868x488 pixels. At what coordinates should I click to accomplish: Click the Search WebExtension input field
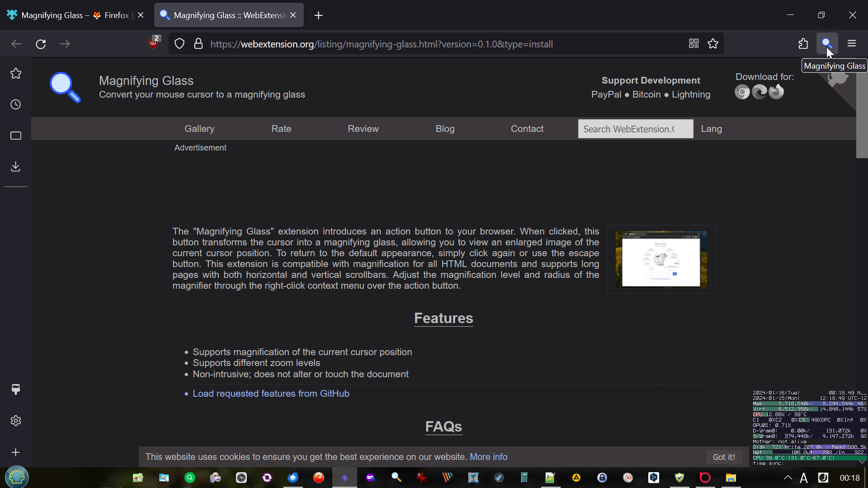tap(635, 129)
